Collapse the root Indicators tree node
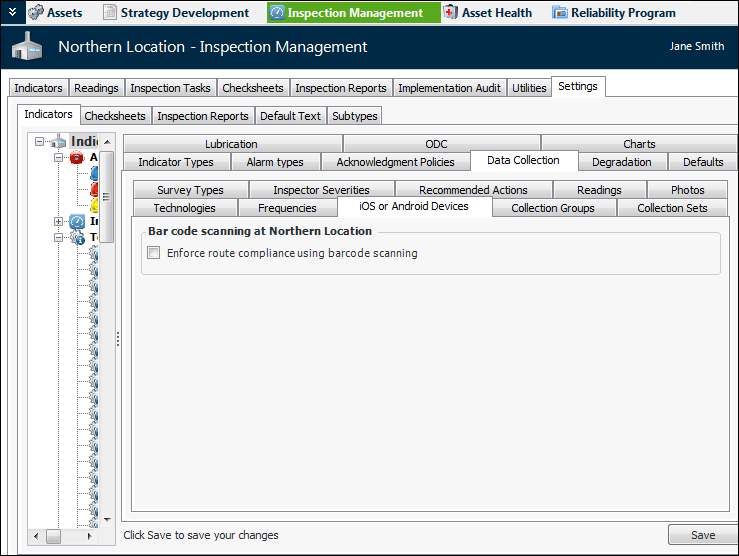The height and width of the screenshot is (556, 739). coord(40,142)
